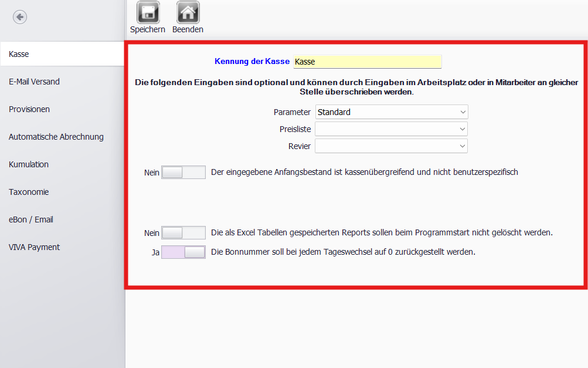588x368 pixels.
Task: Open the Parameter dropdown showing Standard
Action: pos(392,112)
